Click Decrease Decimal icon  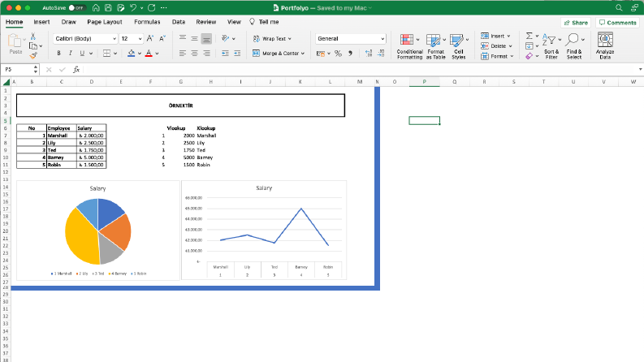click(381, 54)
